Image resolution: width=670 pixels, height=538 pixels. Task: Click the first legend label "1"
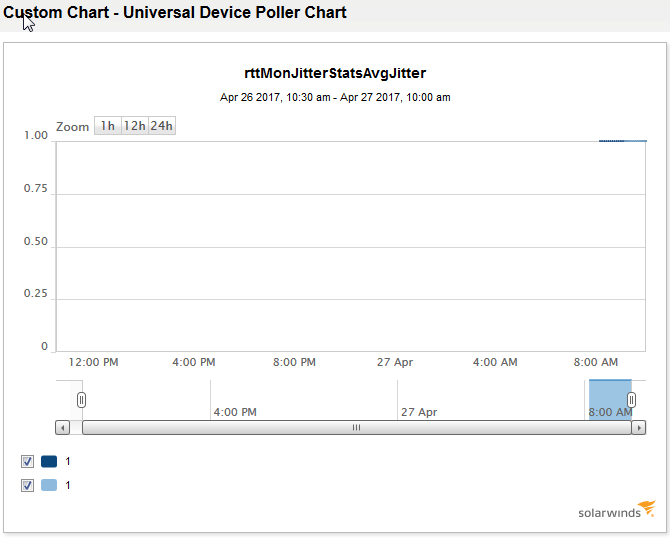click(x=68, y=462)
